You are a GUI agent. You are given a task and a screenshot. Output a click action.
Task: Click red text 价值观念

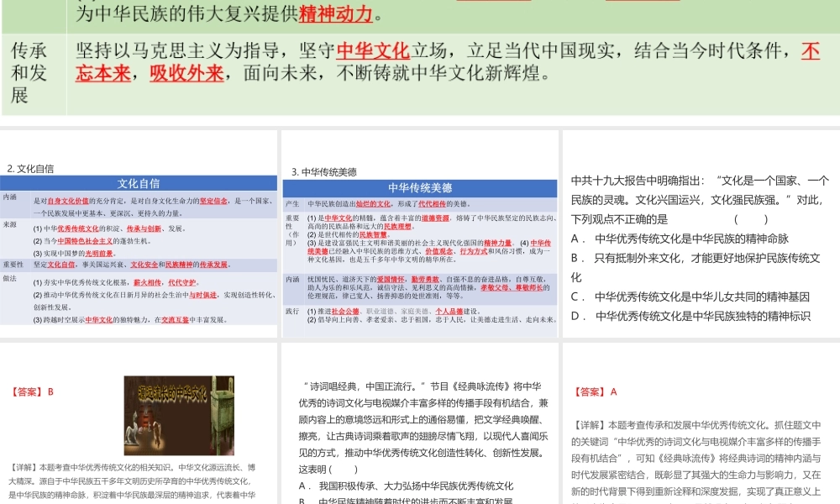[x=439, y=251]
